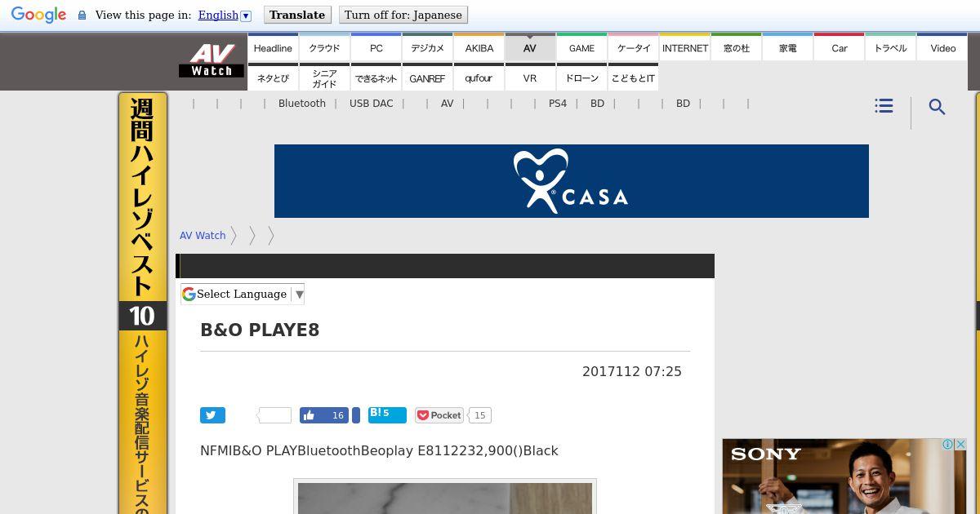
Task: Open the article product photo
Action: [x=445, y=497]
